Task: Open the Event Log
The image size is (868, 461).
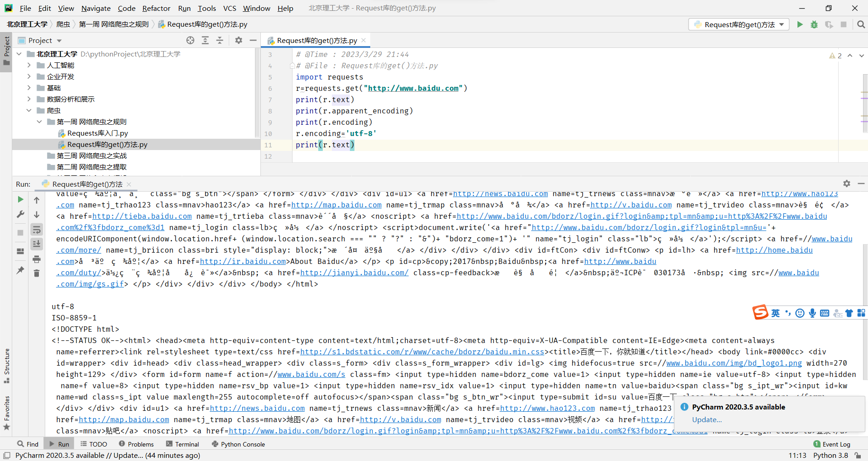Action: (x=832, y=444)
